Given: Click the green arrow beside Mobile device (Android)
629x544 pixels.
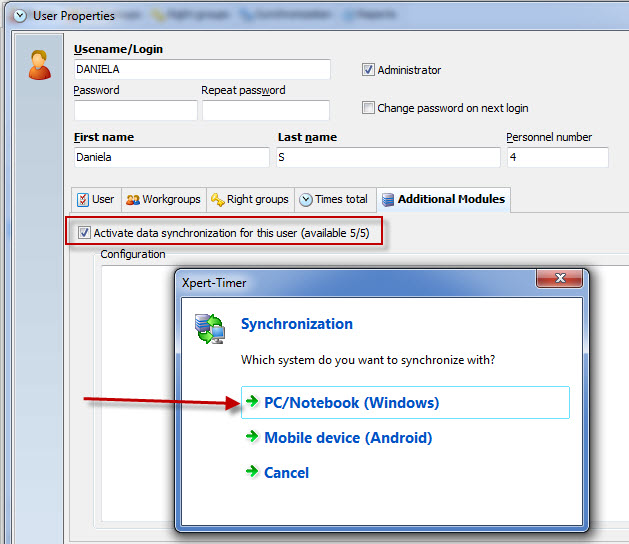Looking at the screenshot, I should pos(252,436).
